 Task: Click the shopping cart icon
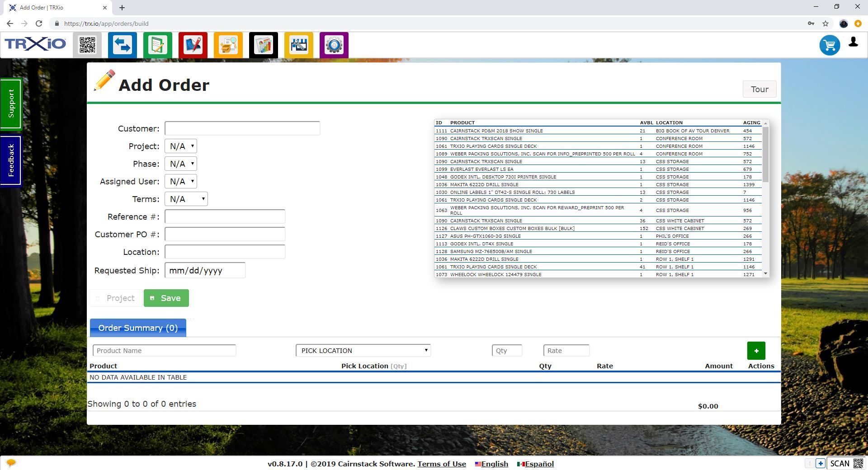point(830,45)
